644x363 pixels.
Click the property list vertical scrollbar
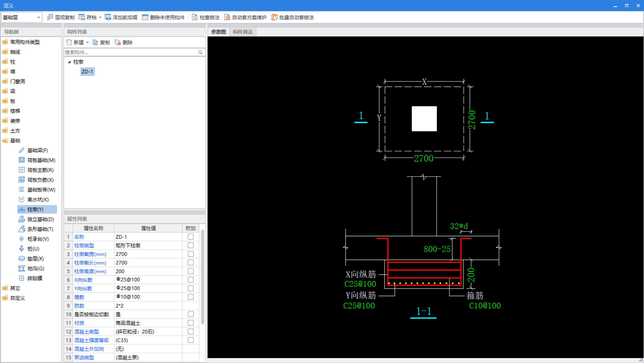(202, 277)
